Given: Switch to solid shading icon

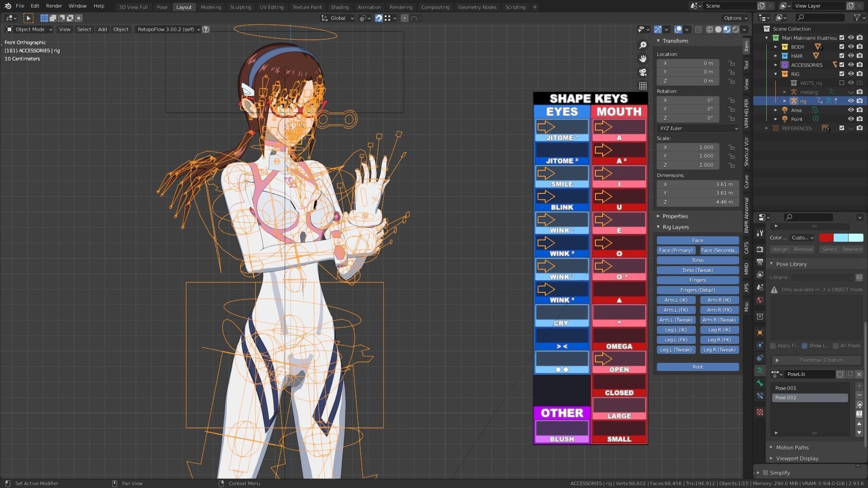Looking at the screenshot, I should 718,29.
